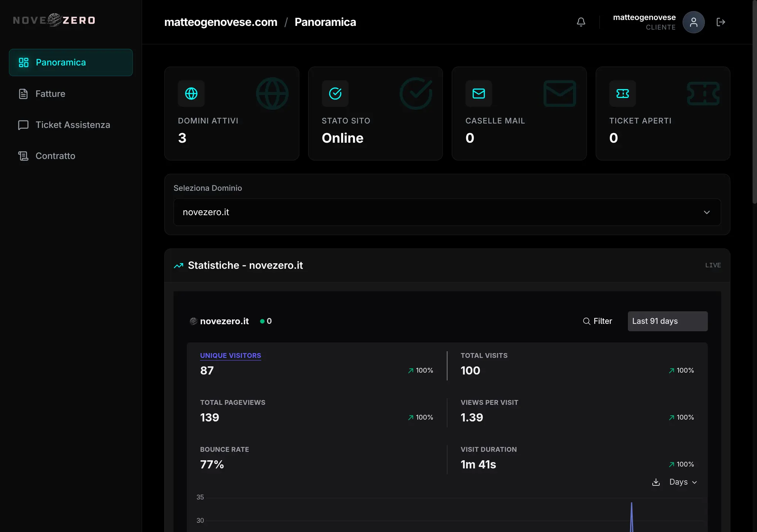757x532 pixels.
Task: Open the Days interval dropdown
Action: [683, 482]
